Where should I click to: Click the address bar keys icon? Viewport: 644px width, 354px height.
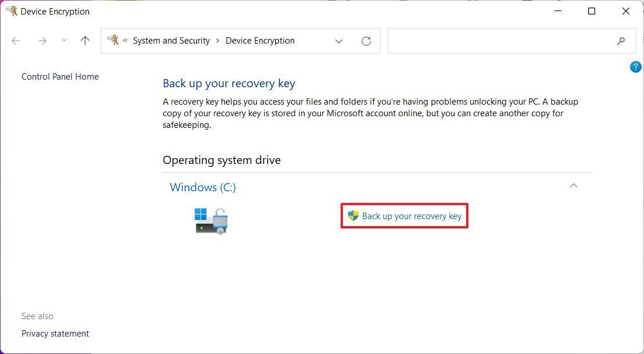tap(113, 40)
